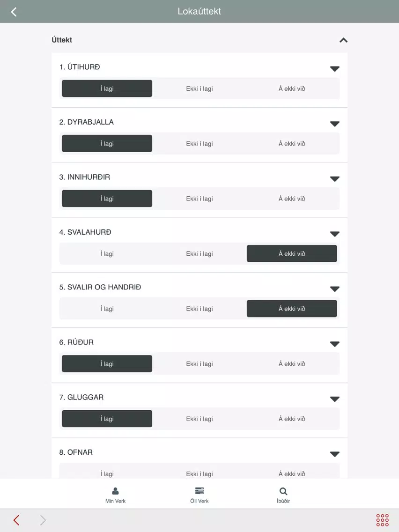Click the grey browser forward arrow
Viewport: 399px width, 532px height.
[x=43, y=520]
